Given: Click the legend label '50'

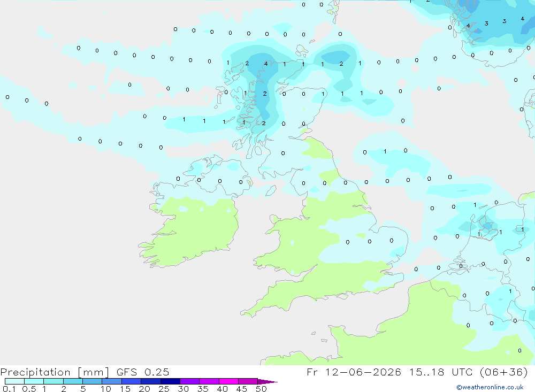Looking at the screenshot, I should 262,389.
